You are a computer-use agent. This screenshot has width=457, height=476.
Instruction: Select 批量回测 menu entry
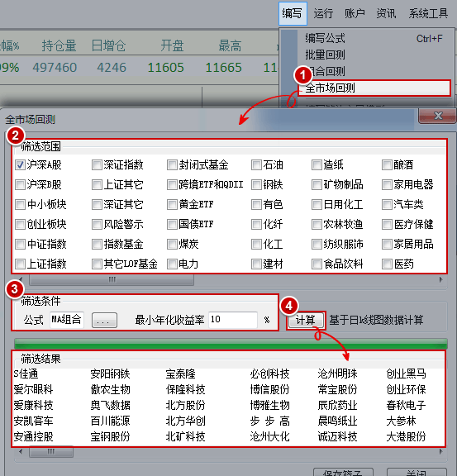pyautogui.click(x=326, y=55)
